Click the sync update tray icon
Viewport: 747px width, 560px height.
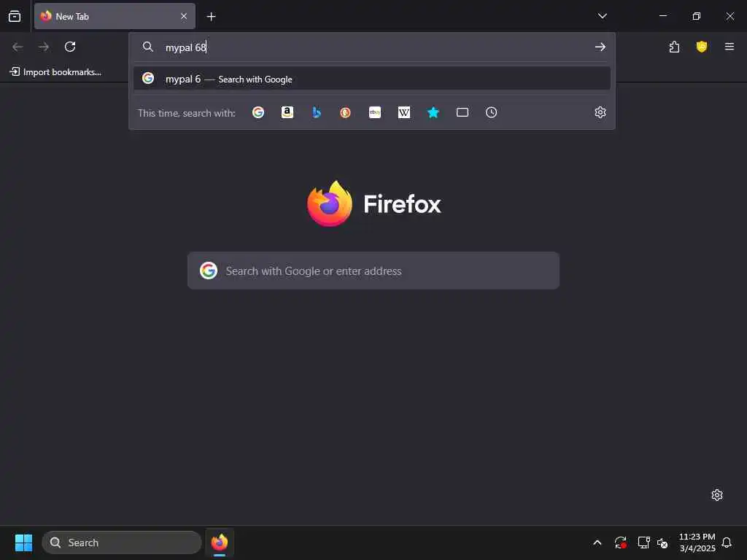(x=620, y=542)
